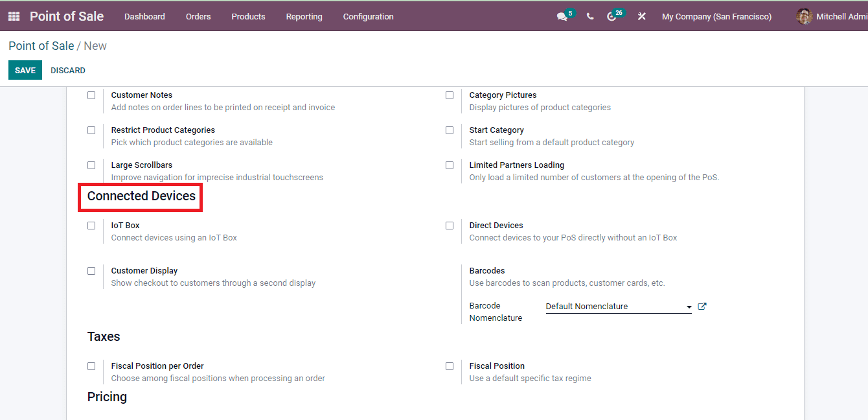
Task: Open the Orders menu
Action: 198,16
